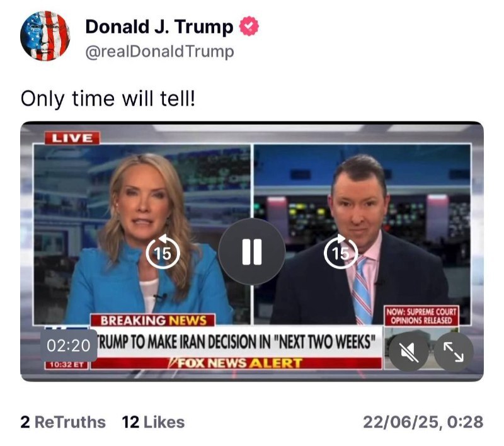The width and height of the screenshot is (504, 446).
Task: Open Donald J. Trump profile avatar
Action: (45, 36)
